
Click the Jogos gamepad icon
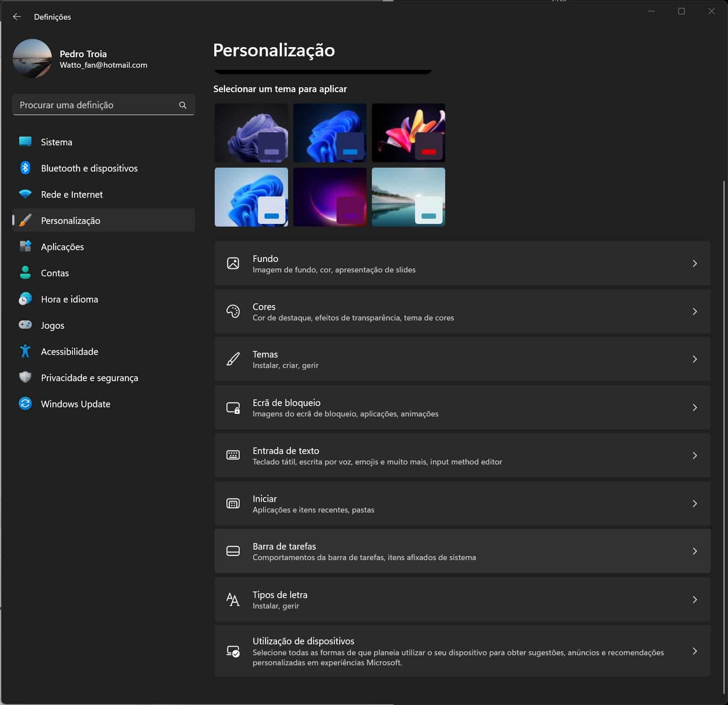(25, 325)
